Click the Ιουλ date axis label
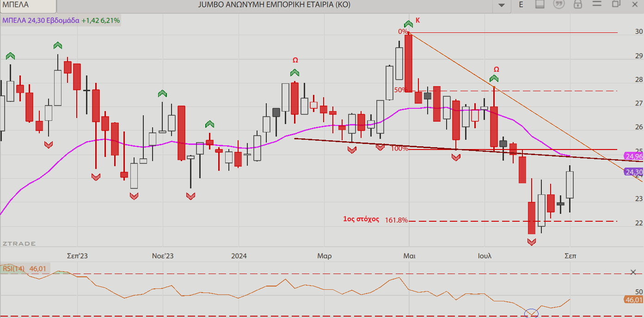Screen dimensions: 644x318 [x=485, y=256]
